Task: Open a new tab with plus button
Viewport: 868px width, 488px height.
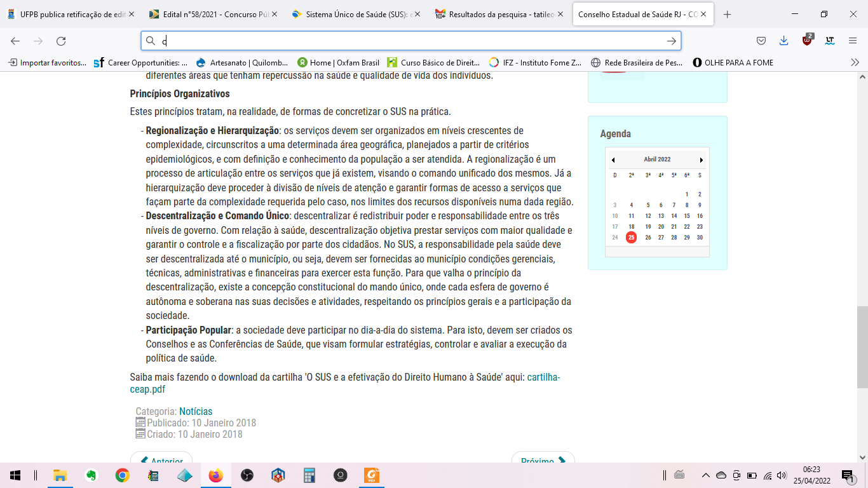Action: click(x=728, y=15)
